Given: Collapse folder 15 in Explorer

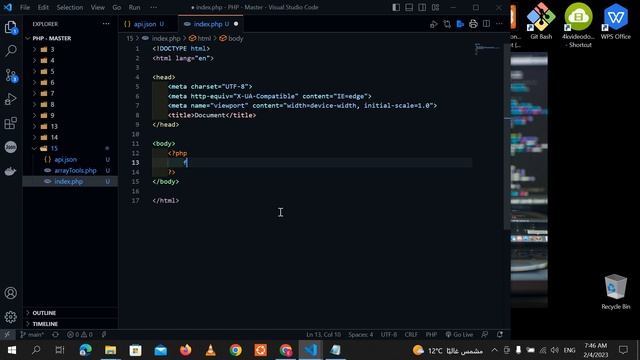Looking at the screenshot, I should (x=70, y=149).
